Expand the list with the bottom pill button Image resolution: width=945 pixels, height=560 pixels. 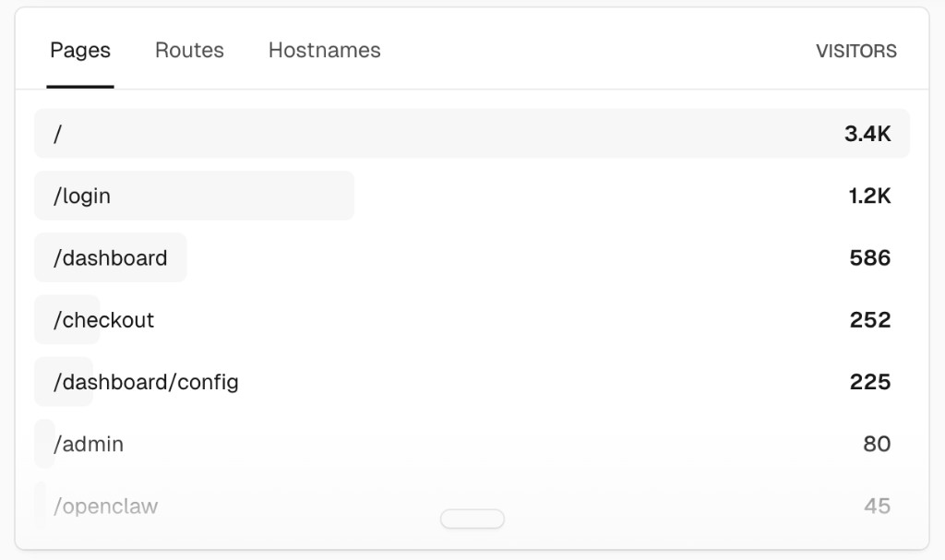pos(472,518)
